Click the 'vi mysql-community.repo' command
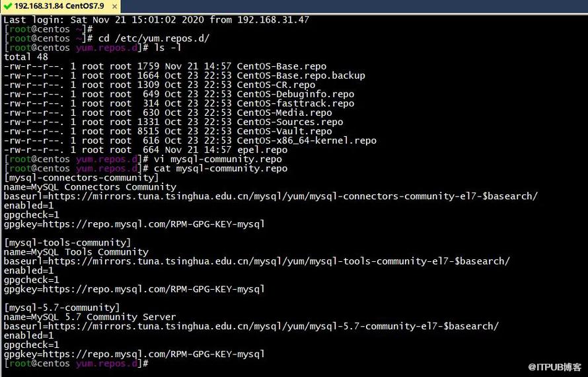The width and height of the screenshot is (588, 377). (x=218, y=159)
